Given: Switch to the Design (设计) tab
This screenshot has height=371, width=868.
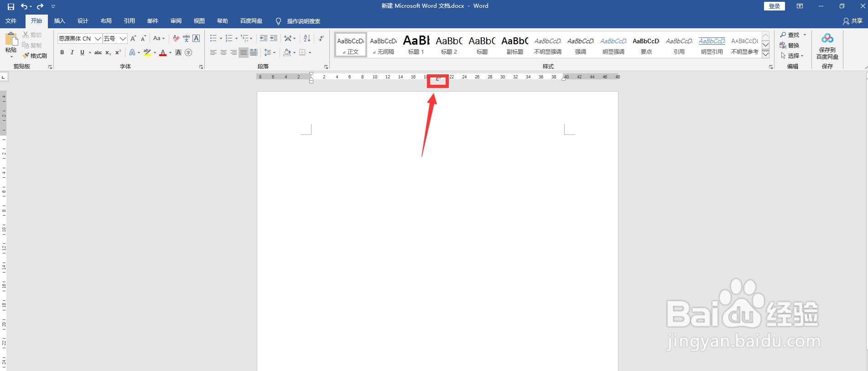Looking at the screenshot, I should [x=83, y=21].
